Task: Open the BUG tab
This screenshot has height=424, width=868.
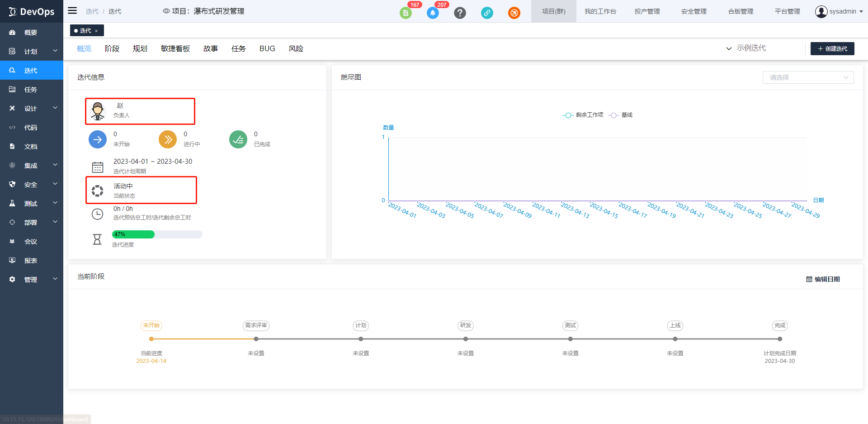Action: (267, 48)
